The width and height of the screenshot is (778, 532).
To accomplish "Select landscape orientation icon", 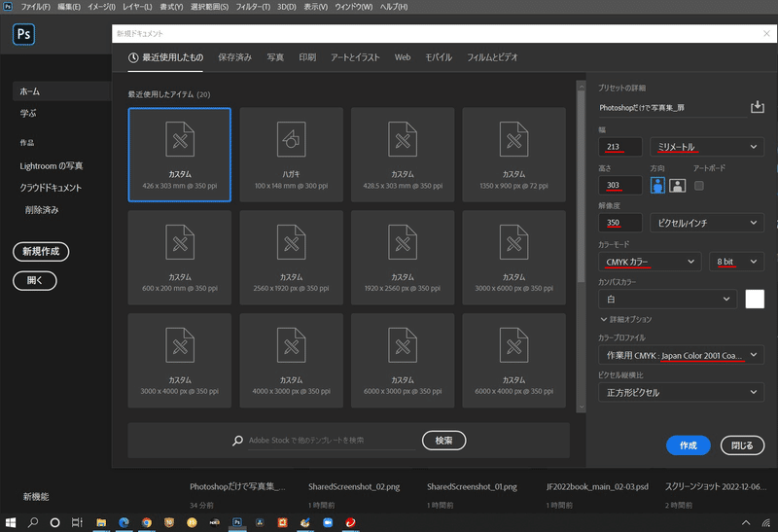I will [677, 186].
